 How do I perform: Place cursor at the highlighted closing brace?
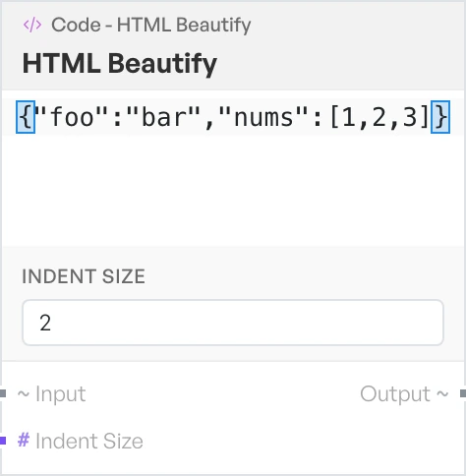440,117
